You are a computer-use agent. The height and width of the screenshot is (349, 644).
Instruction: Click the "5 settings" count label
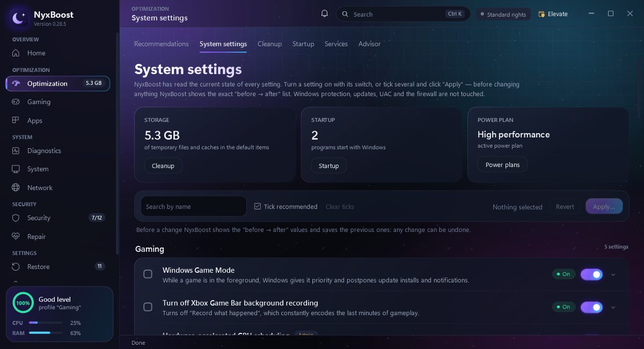[616, 247]
